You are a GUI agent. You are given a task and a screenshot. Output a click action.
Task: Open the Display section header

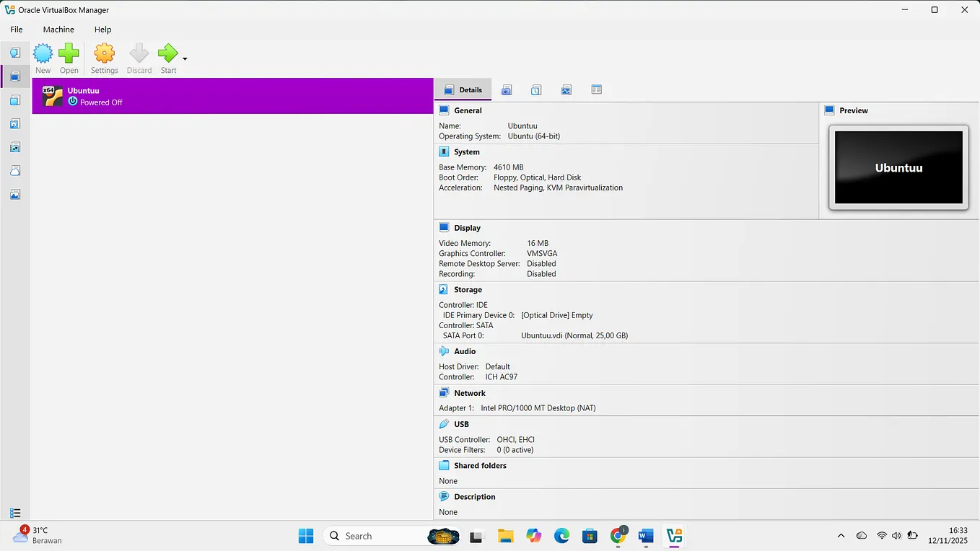(x=467, y=228)
